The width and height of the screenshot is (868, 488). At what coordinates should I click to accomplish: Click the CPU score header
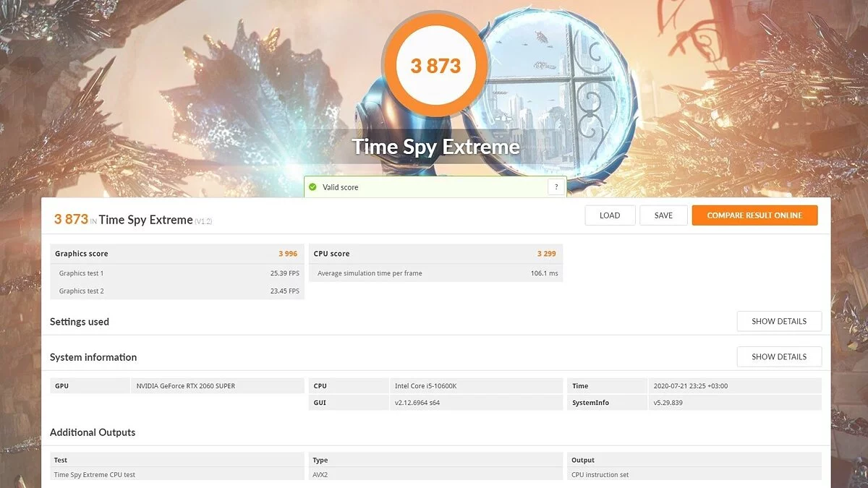436,254
